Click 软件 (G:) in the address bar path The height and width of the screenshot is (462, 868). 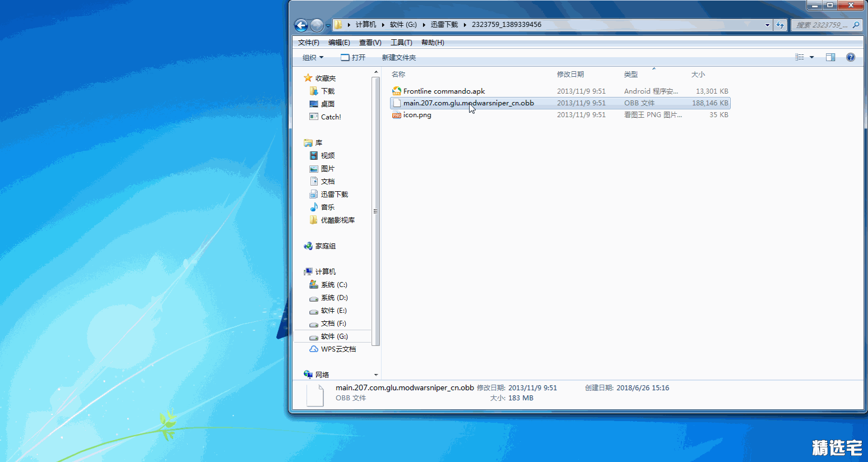click(403, 25)
